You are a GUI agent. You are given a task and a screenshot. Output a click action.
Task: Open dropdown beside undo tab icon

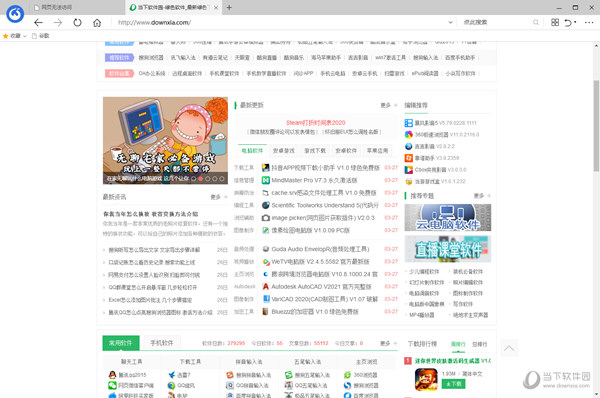pyautogui.click(x=575, y=22)
